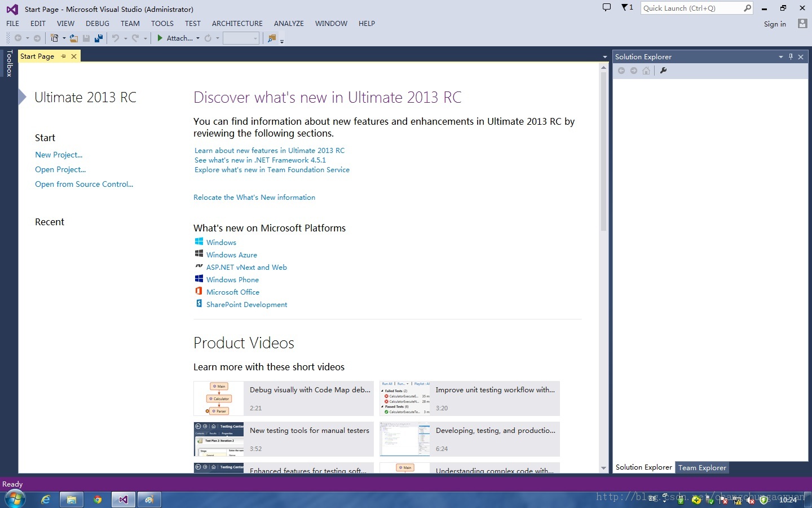
Task: Click the Find in Files toolbar icon
Action: 272,38
